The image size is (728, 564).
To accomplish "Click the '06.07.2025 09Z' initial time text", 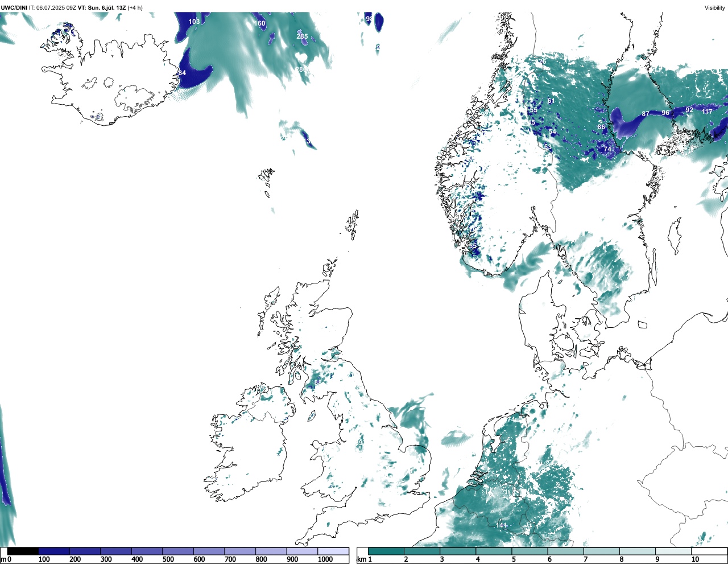I will tap(56, 8).
